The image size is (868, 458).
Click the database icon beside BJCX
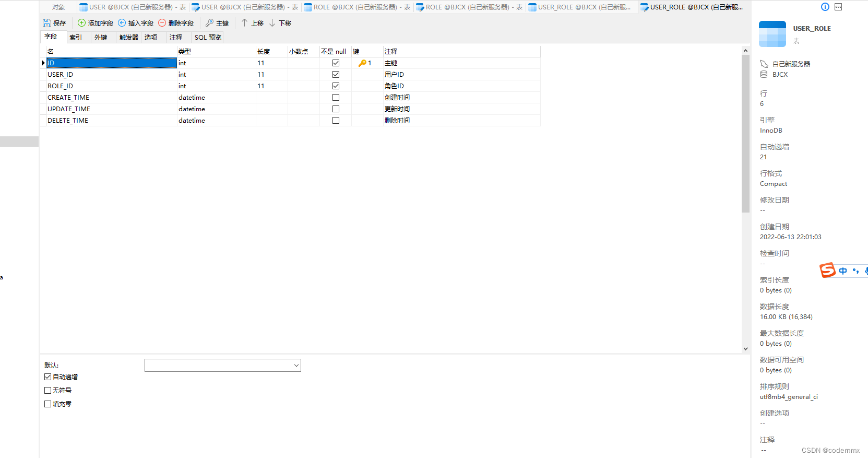coord(764,74)
